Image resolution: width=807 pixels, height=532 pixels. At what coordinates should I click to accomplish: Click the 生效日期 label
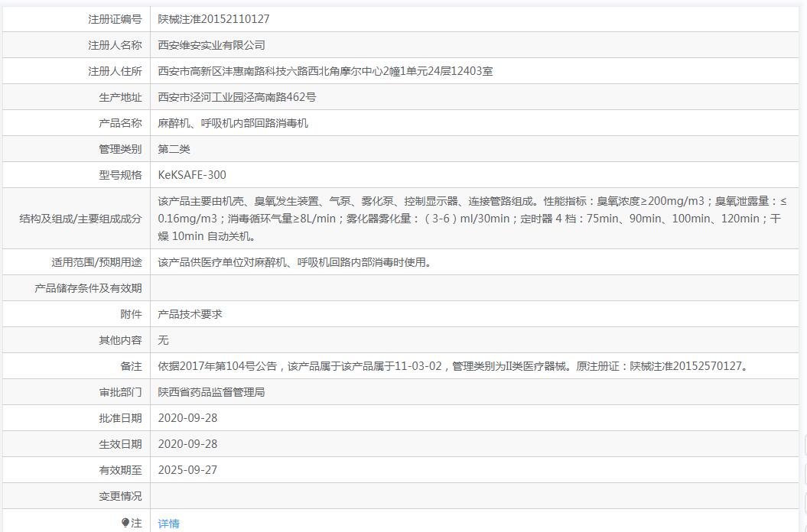(120, 444)
